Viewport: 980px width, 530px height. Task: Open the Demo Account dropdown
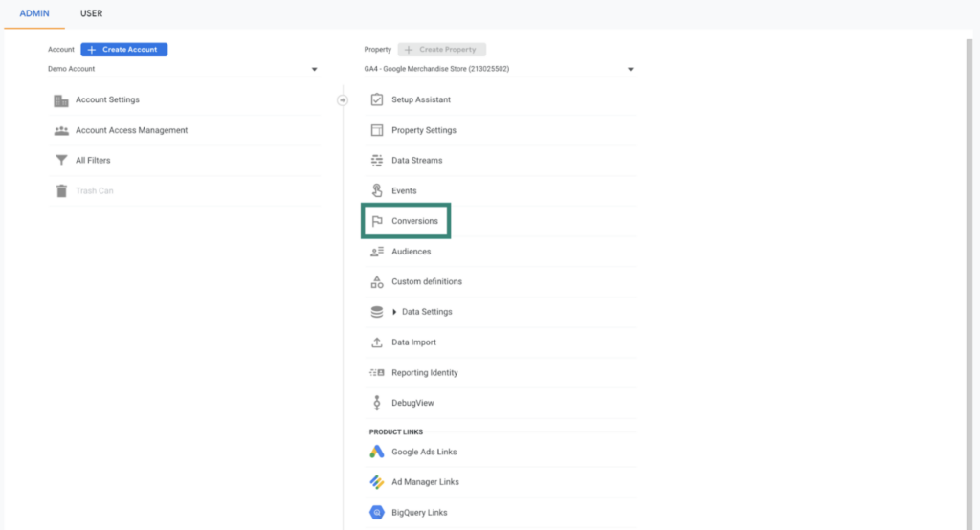point(183,69)
